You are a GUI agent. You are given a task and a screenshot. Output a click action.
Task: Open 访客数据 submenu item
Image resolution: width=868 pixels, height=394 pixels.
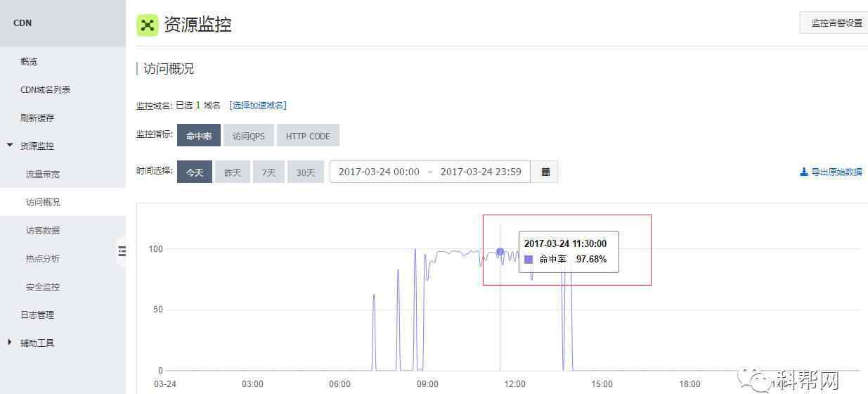click(x=43, y=231)
